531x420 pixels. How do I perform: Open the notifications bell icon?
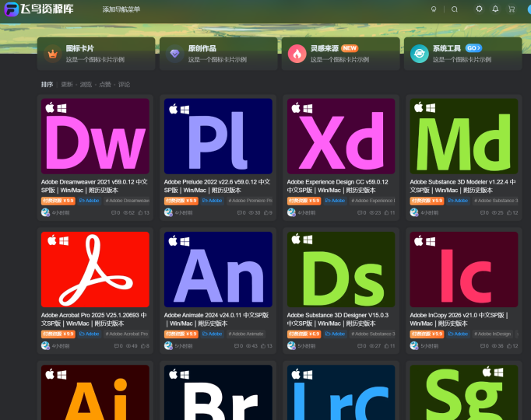pyautogui.click(x=495, y=9)
